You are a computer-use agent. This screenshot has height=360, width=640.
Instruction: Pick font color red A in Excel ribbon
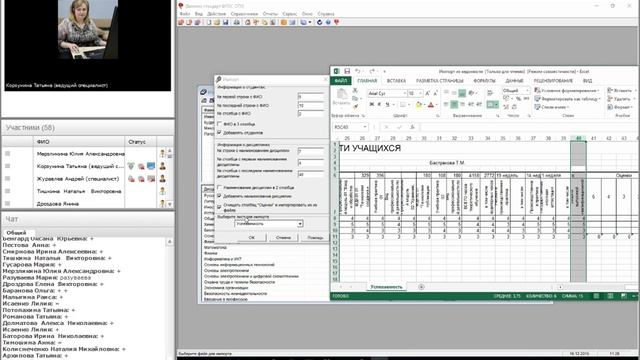click(431, 104)
